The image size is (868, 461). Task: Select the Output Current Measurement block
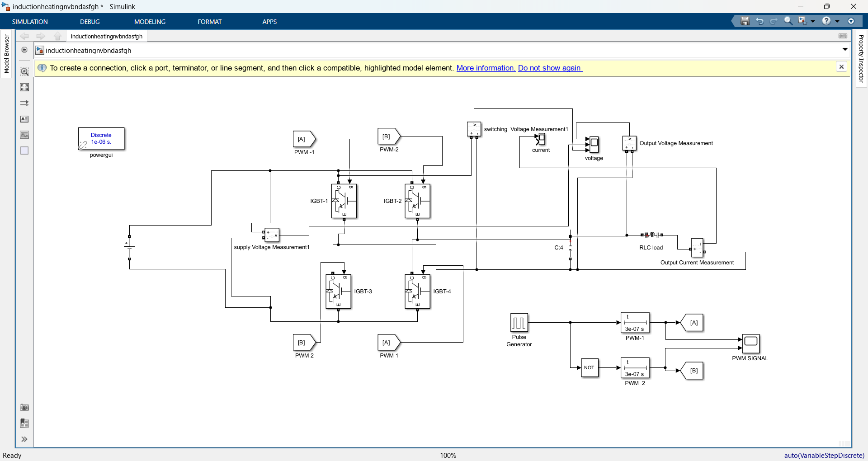pyautogui.click(x=698, y=248)
